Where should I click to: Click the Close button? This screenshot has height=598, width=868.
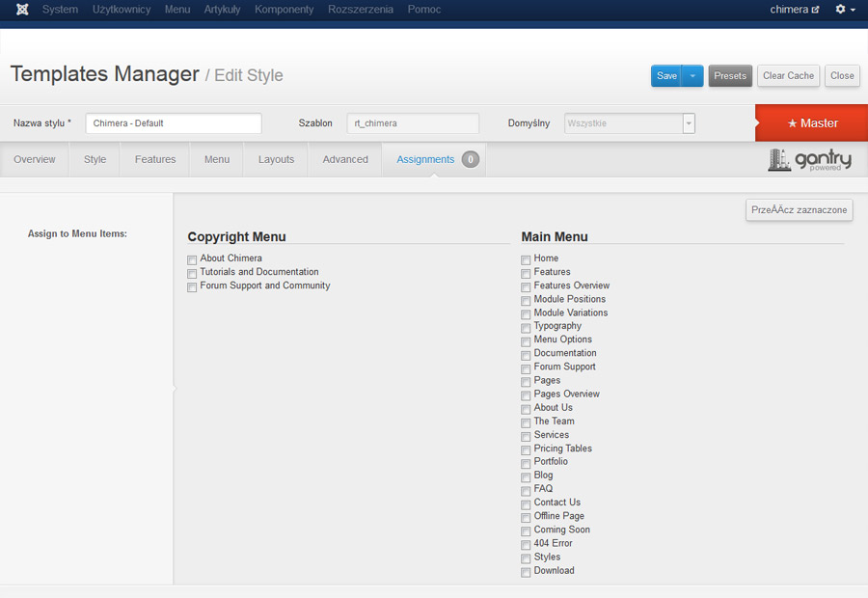click(x=842, y=76)
